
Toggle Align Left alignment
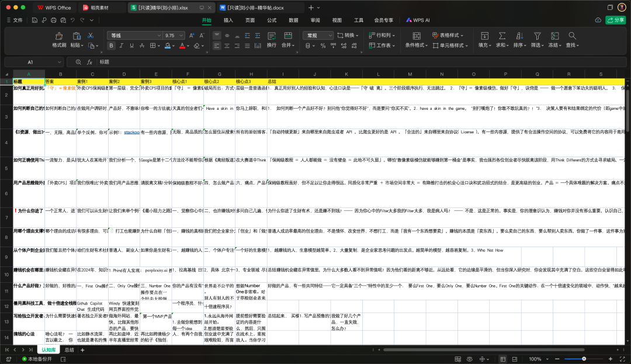click(217, 46)
